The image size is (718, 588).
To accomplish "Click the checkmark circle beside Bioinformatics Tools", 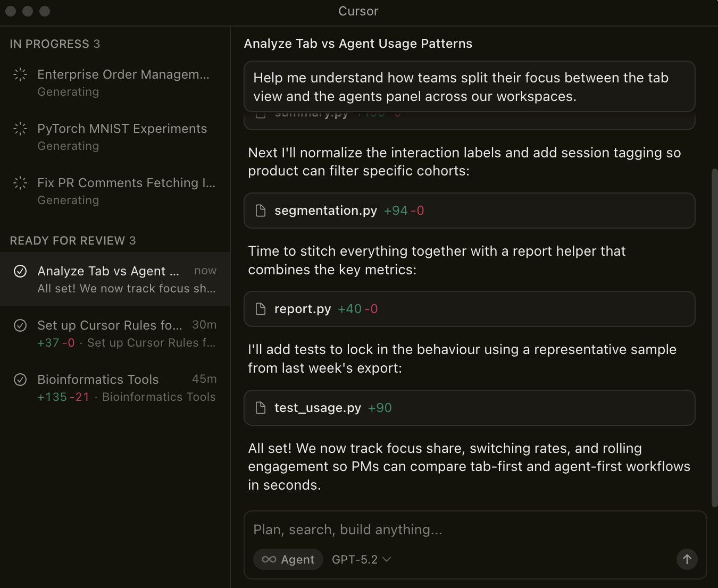I will click(20, 380).
